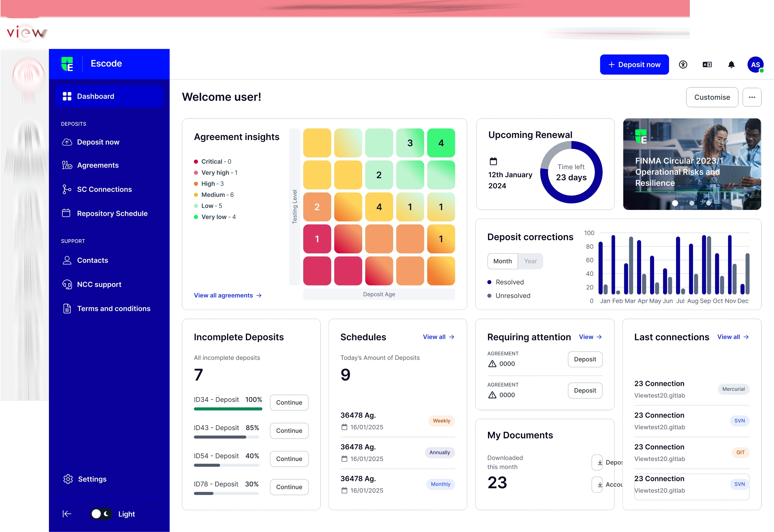Click the Time left 23 days ring
Screen dimensions: 774x532
(571, 172)
